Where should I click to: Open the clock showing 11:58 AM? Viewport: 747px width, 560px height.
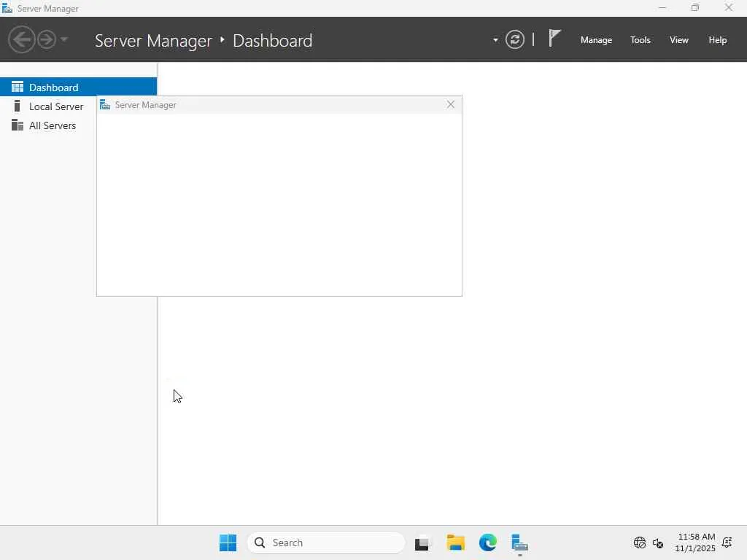[695, 542]
